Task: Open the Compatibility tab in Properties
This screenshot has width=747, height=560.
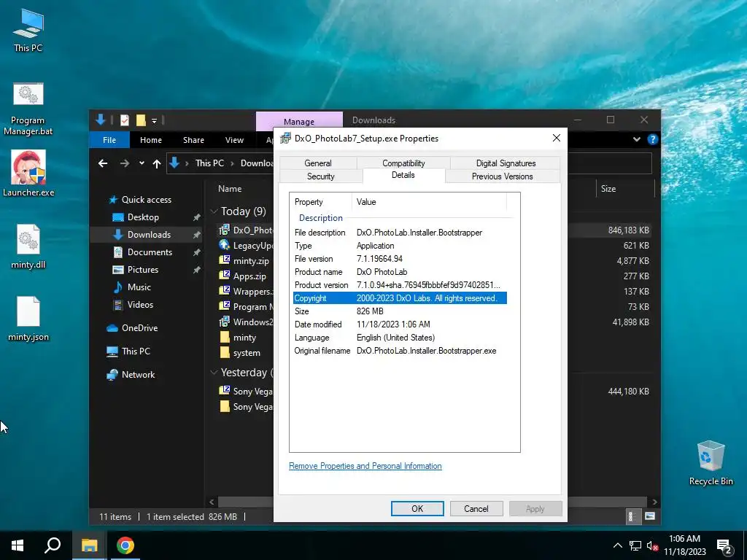Action: 403,163
